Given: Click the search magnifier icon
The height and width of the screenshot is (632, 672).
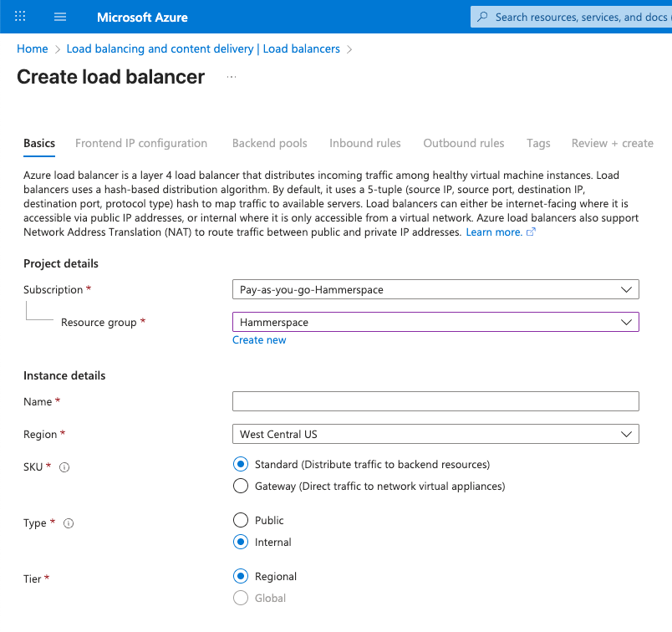Looking at the screenshot, I should [482, 17].
